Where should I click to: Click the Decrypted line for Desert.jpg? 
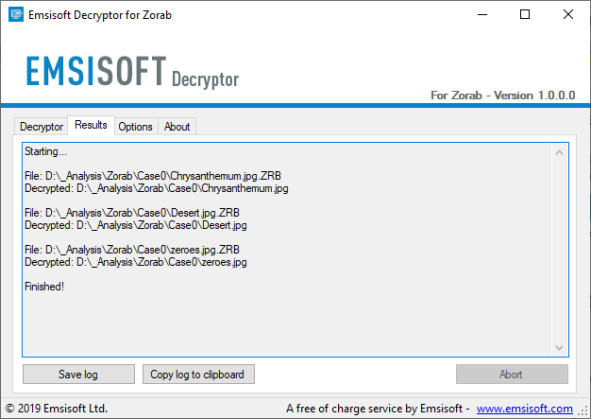coord(136,225)
